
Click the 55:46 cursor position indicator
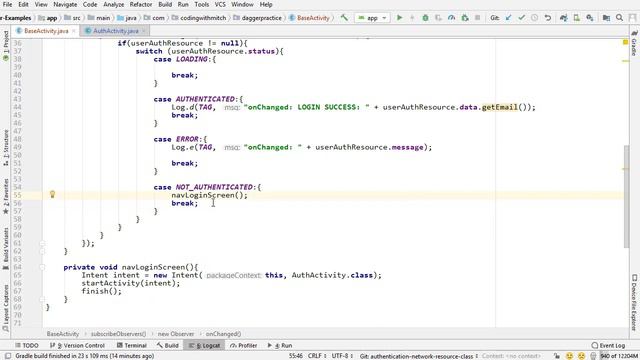296,356
